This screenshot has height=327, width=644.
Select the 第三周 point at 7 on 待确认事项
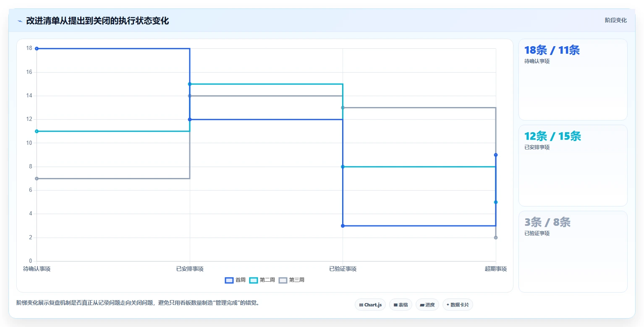[37, 178]
